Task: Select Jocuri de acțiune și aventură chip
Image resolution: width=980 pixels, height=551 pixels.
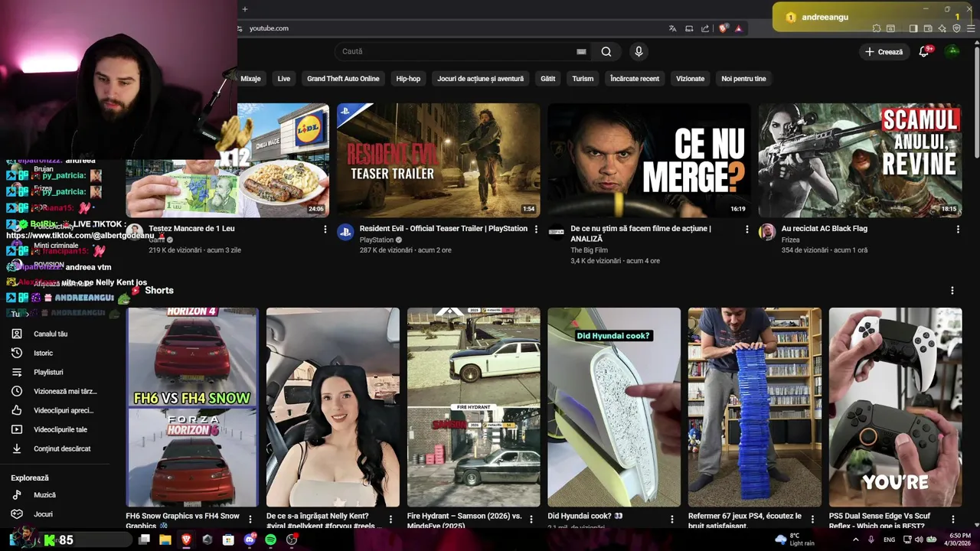Action: click(x=481, y=79)
